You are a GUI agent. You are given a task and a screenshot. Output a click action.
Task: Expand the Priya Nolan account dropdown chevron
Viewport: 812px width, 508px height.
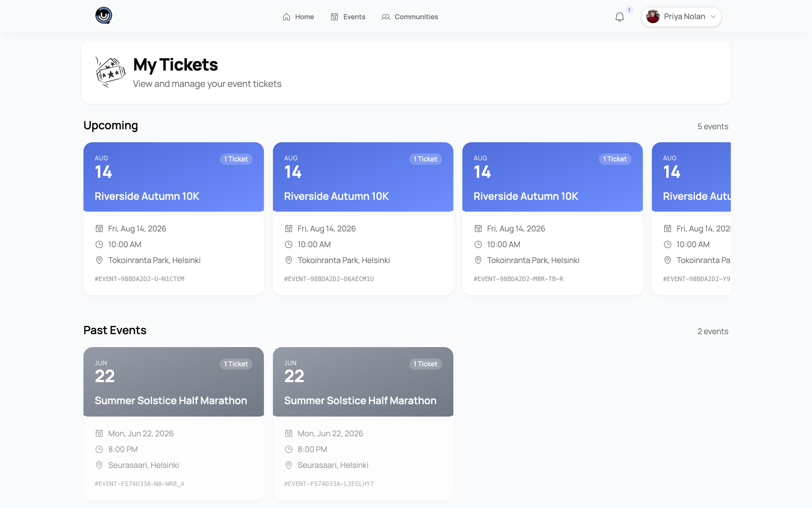coord(713,16)
